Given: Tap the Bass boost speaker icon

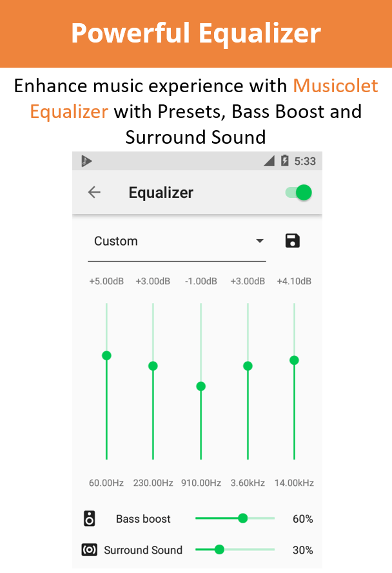Looking at the screenshot, I should (x=89, y=519).
